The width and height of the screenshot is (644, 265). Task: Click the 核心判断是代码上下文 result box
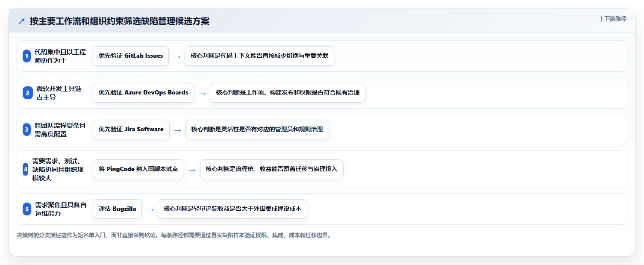(259, 56)
